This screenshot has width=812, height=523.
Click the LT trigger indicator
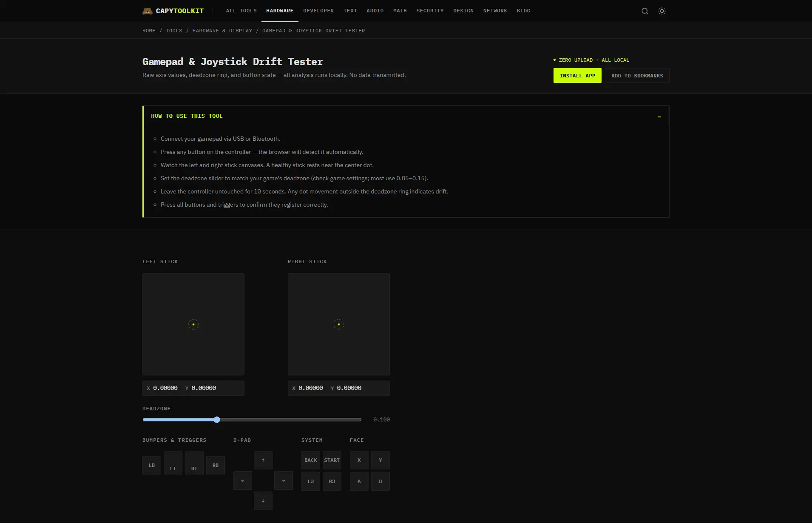[x=173, y=463]
